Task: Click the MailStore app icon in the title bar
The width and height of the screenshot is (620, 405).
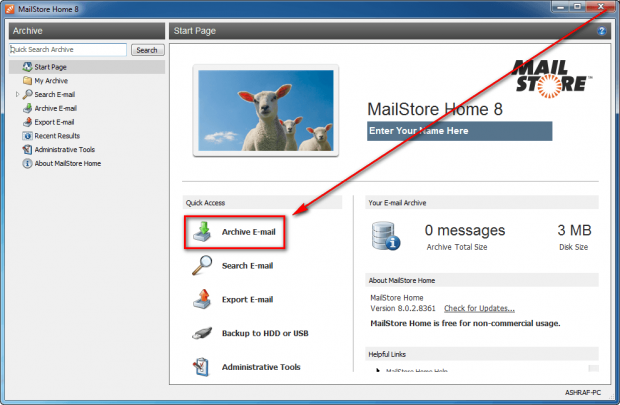Action: 10,9
